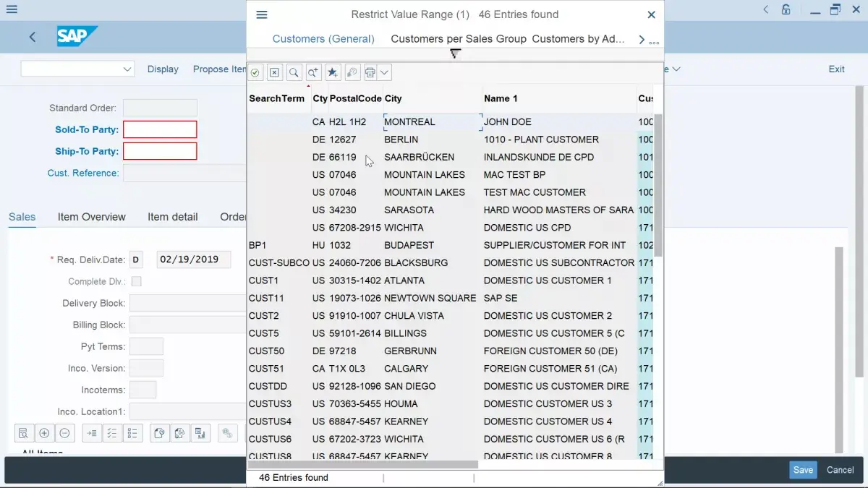Switch to Customers (General) tab
Image resolution: width=868 pixels, height=488 pixels.
tap(323, 39)
